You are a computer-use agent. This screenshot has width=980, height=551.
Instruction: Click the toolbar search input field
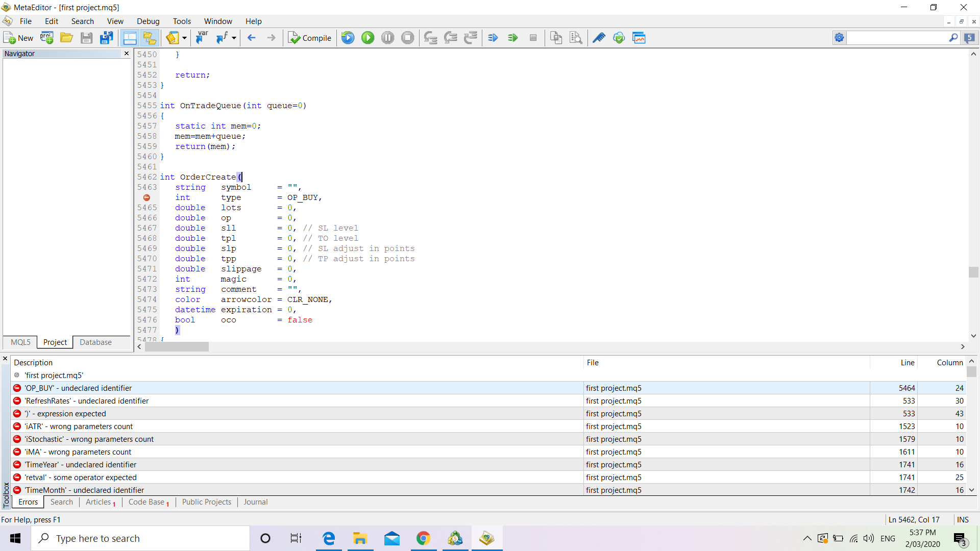click(x=898, y=38)
